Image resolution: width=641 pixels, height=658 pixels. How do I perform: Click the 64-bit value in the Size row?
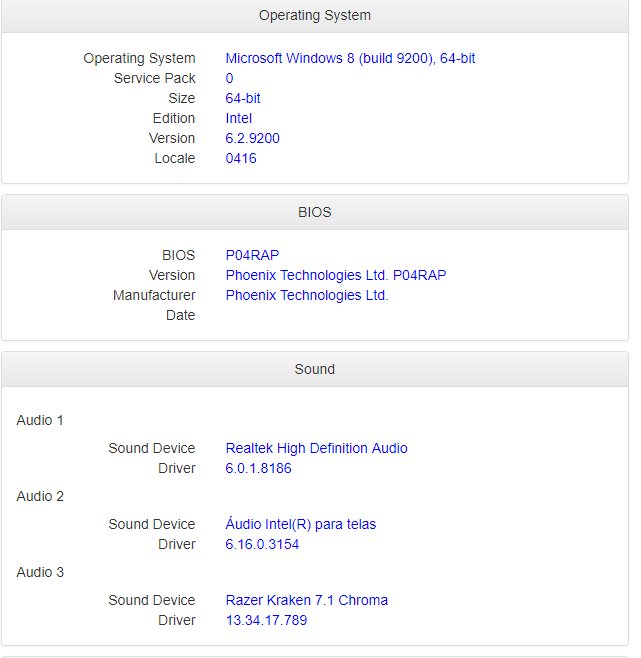point(243,98)
